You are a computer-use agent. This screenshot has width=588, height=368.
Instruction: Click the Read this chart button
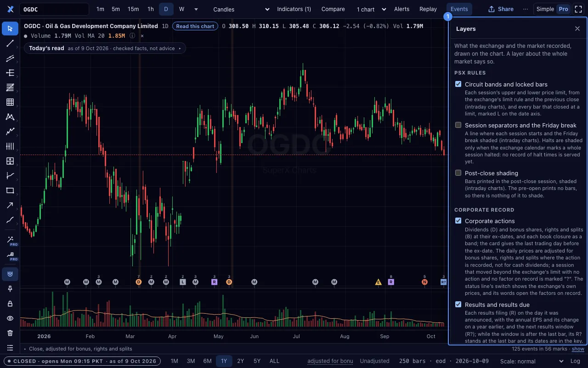(x=195, y=26)
